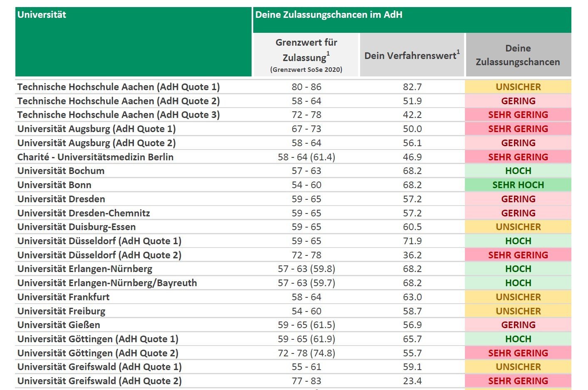Click the Verfahrenswert 71.9 cell
The height and width of the screenshot is (390, 588).
[x=412, y=241]
